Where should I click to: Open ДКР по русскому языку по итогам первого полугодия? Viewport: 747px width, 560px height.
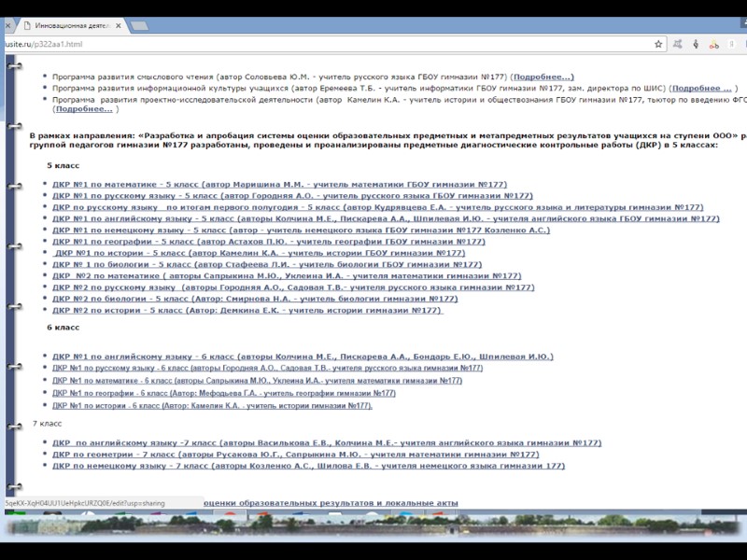[378, 207]
